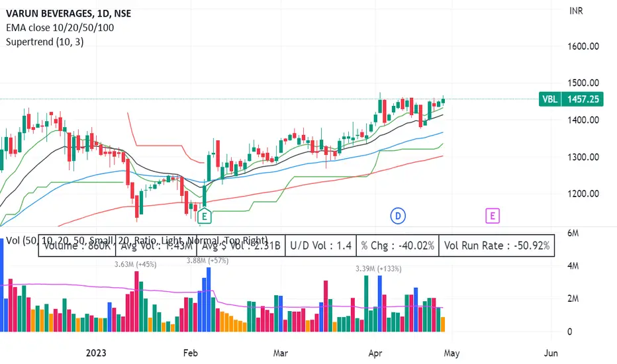
Task: Click the 4M volume axis label
Action: coord(573,265)
